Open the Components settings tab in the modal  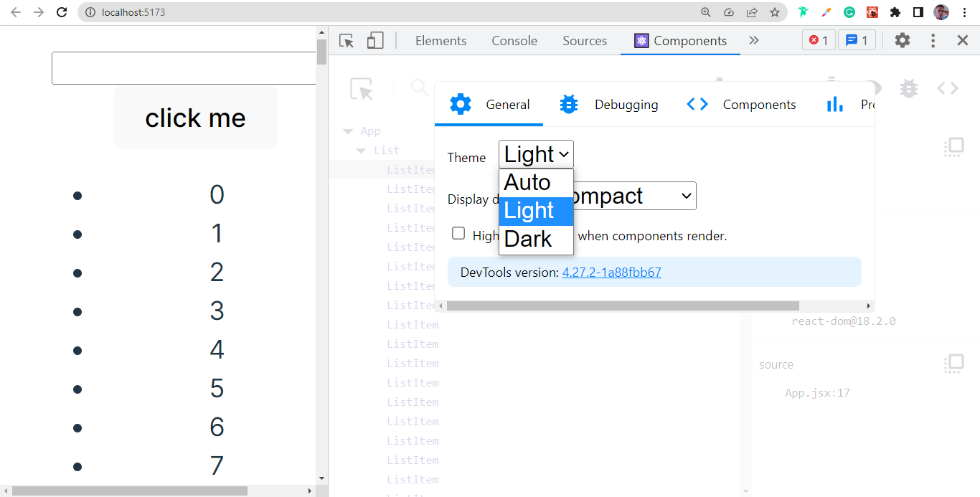[x=741, y=105]
